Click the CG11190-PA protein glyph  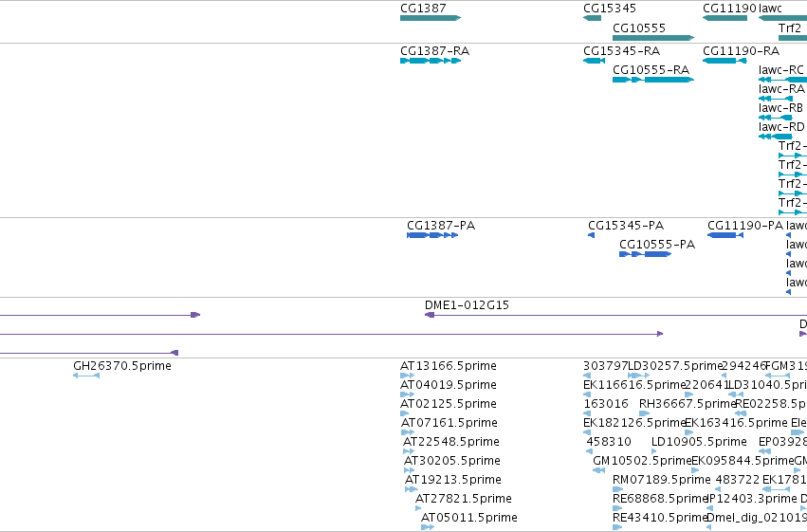(x=725, y=235)
